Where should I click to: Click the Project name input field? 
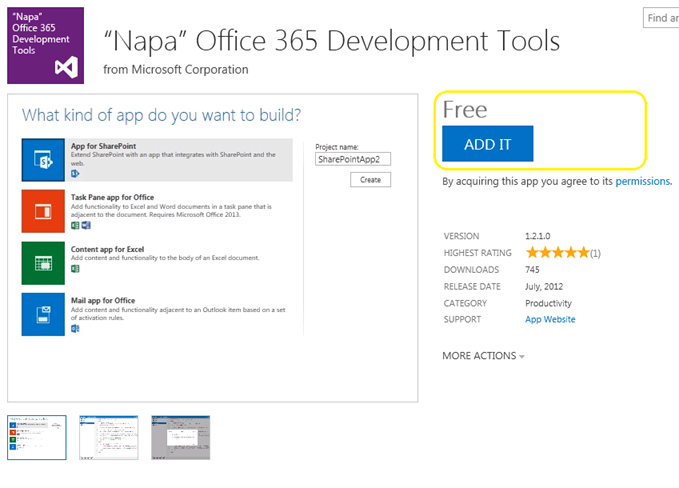(353, 159)
